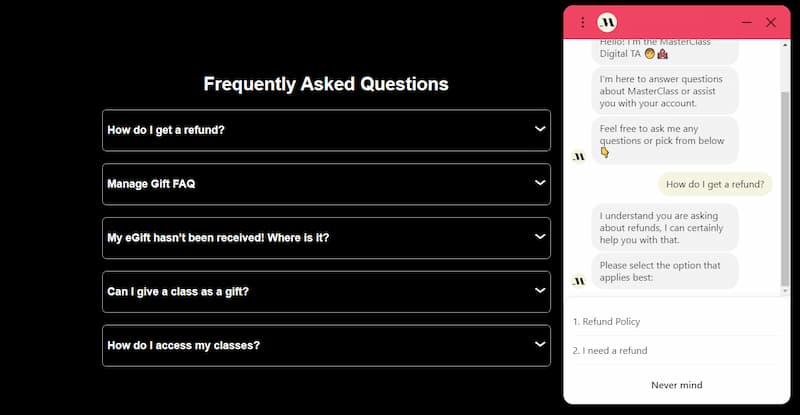
Task: Expand 'My eGift hasn't been received' chevron
Action: pyautogui.click(x=540, y=237)
